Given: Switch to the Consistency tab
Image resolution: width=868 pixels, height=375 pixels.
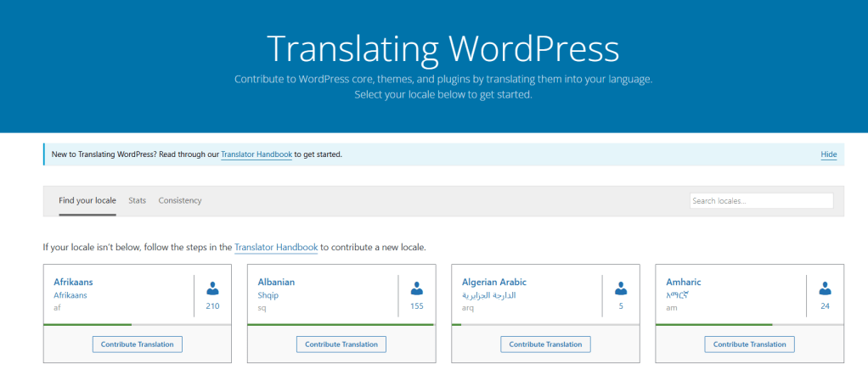Looking at the screenshot, I should pyautogui.click(x=180, y=200).
